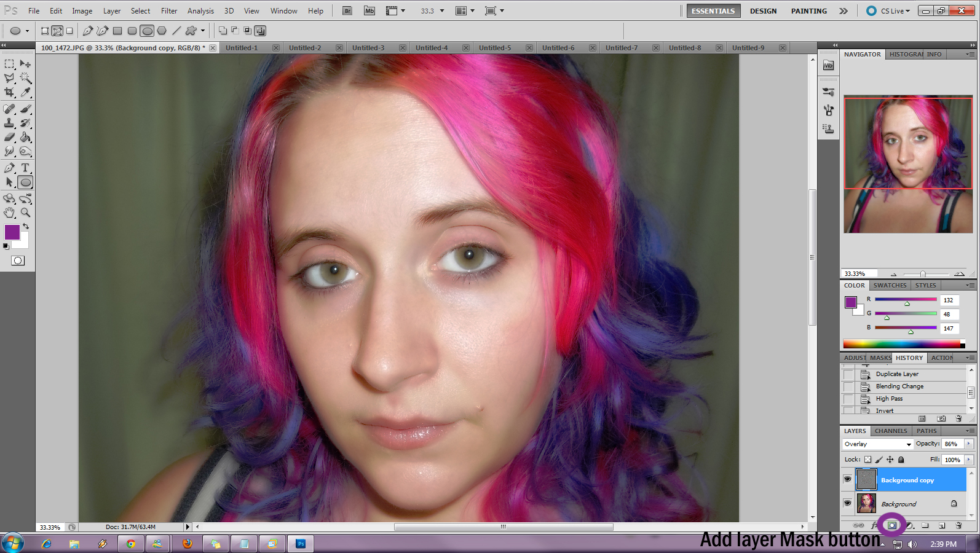This screenshot has width=980, height=553.
Task: Switch to the Channels tab
Action: pos(890,431)
